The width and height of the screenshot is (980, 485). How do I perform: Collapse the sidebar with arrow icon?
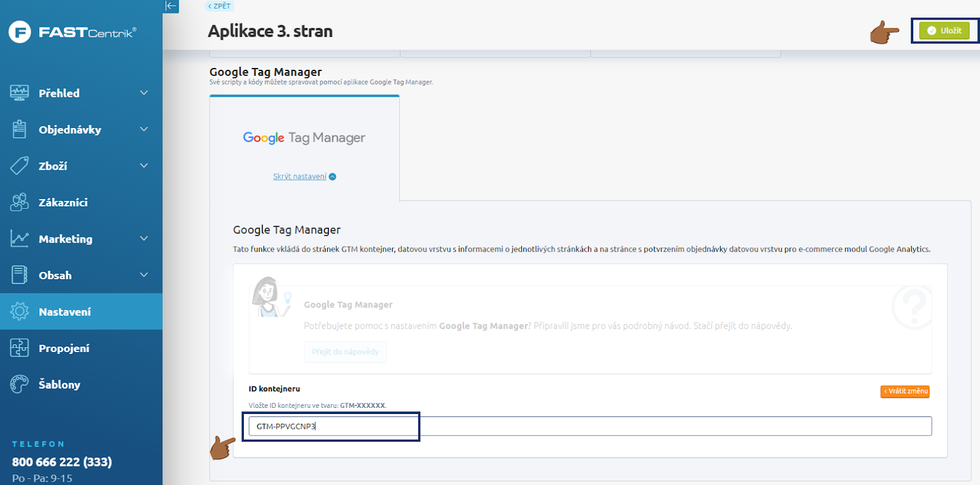point(171,6)
